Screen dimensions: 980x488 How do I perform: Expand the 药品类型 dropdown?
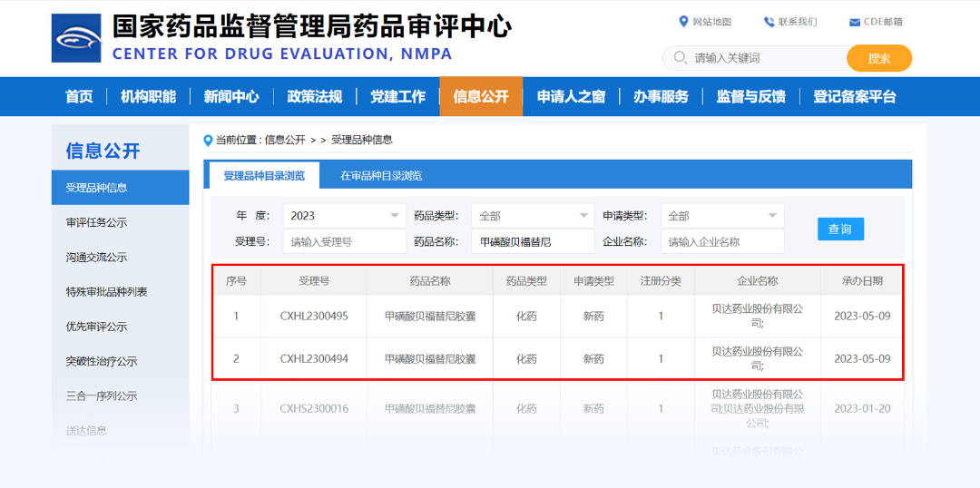tap(533, 216)
